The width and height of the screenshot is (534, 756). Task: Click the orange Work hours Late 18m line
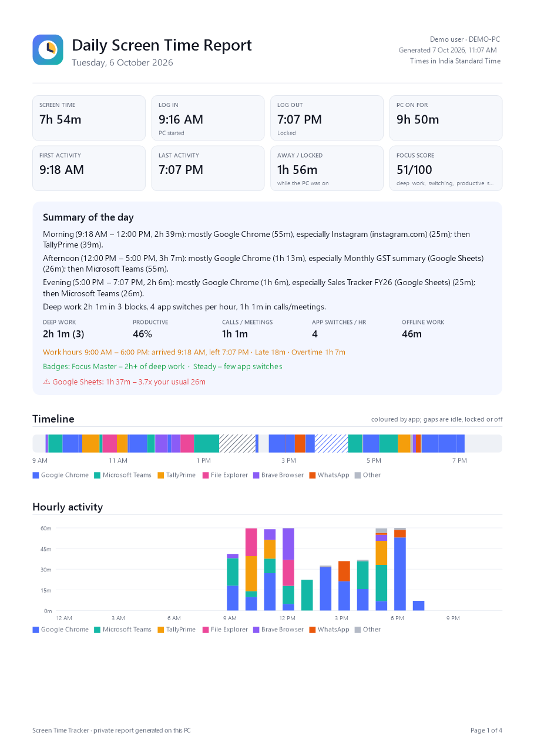(194, 352)
